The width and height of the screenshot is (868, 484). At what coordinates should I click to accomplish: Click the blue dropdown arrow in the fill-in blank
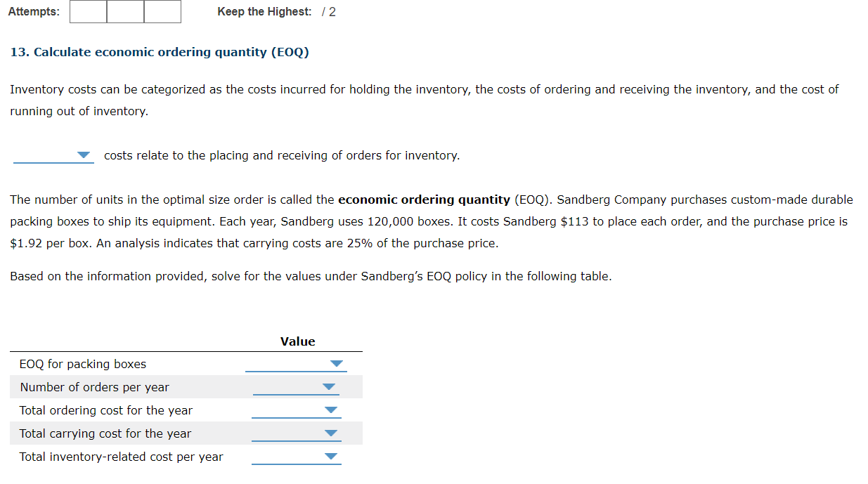84,155
